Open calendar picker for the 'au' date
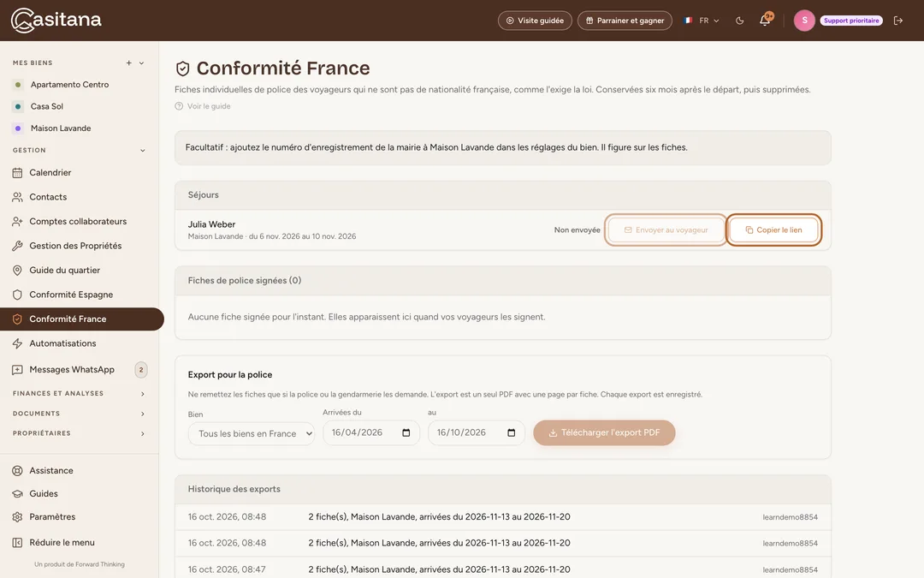Image resolution: width=924 pixels, height=578 pixels. pos(512,433)
